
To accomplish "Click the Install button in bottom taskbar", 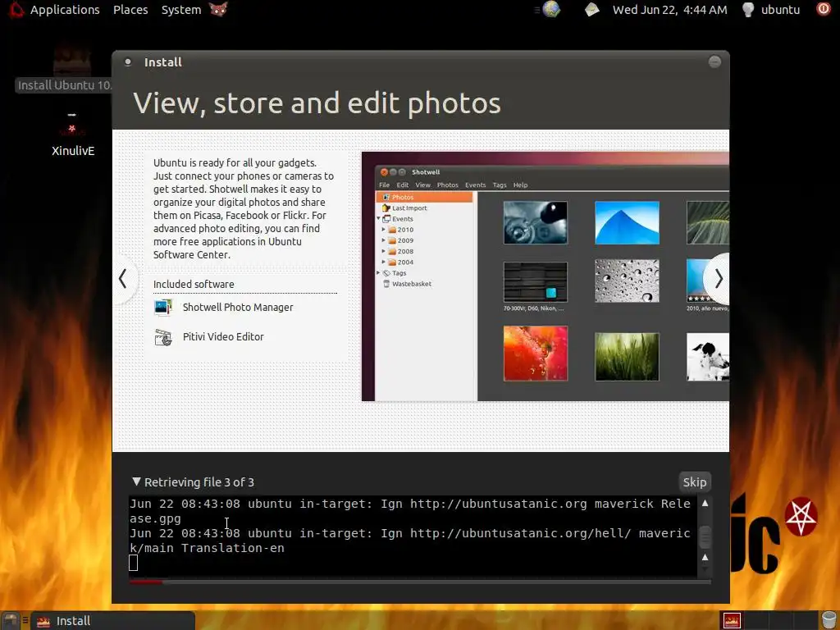I will [x=112, y=621].
